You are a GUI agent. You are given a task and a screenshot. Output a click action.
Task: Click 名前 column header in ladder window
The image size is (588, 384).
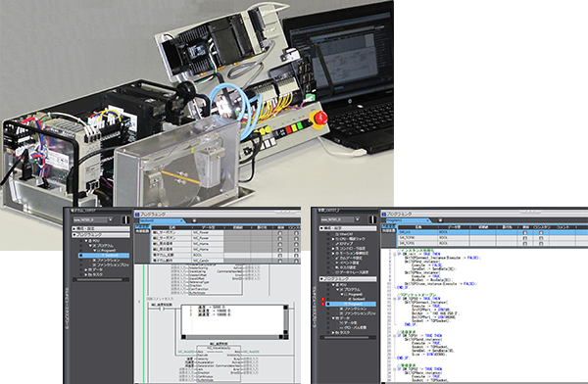(171, 227)
